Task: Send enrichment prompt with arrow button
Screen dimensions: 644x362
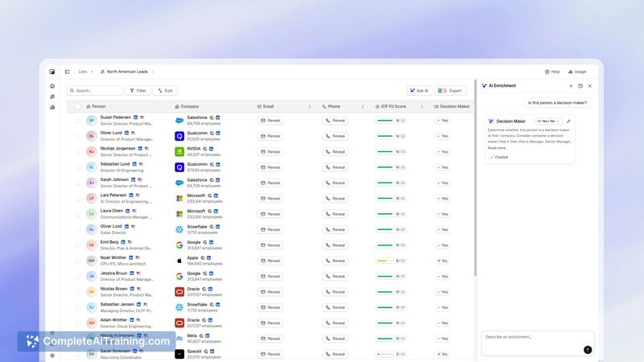Action: (x=588, y=350)
